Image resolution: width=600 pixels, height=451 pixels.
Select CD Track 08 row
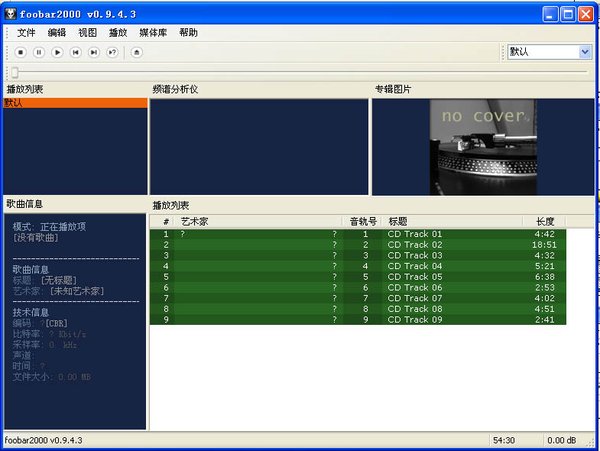pyautogui.click(x=358, y=309)
